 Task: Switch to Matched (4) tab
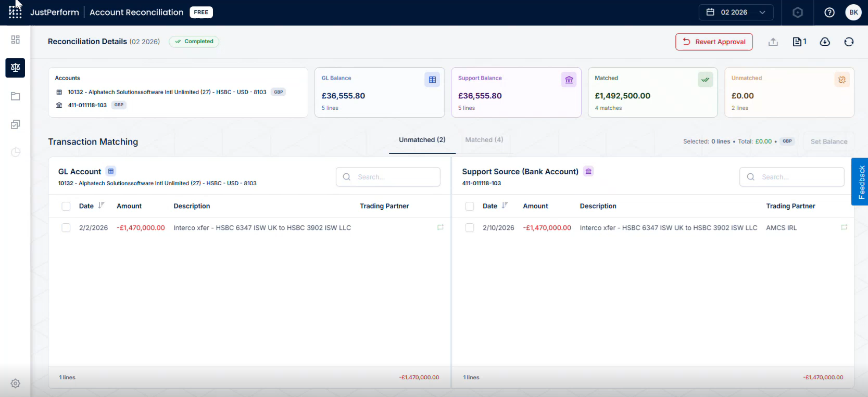pyautogui.click(x=484, y=140)
